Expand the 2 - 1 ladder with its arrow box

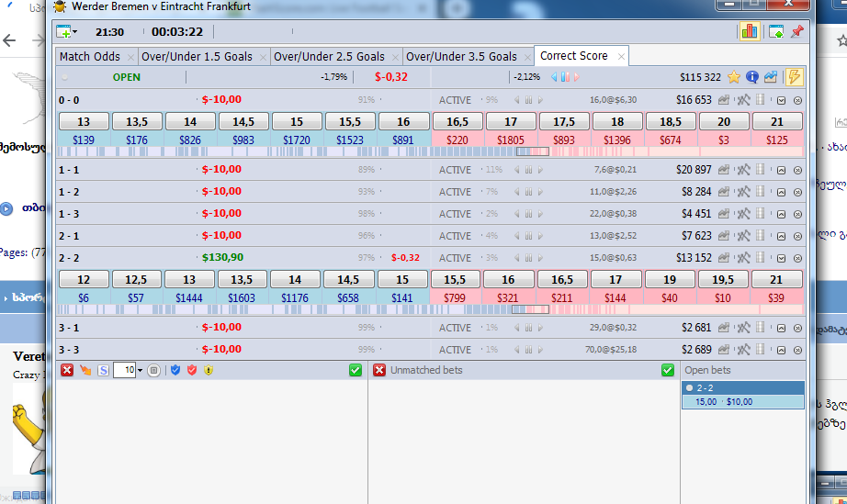781,236
